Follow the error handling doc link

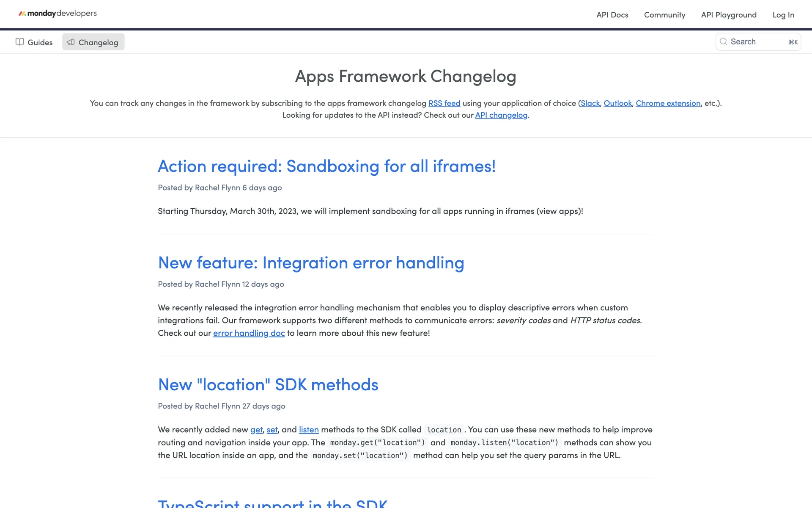[x=249, y=333]
